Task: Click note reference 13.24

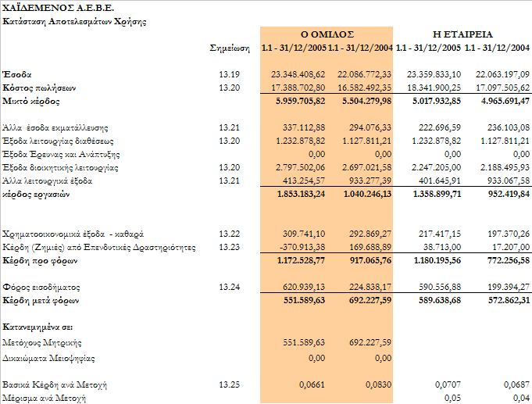Action: (230, 288)
